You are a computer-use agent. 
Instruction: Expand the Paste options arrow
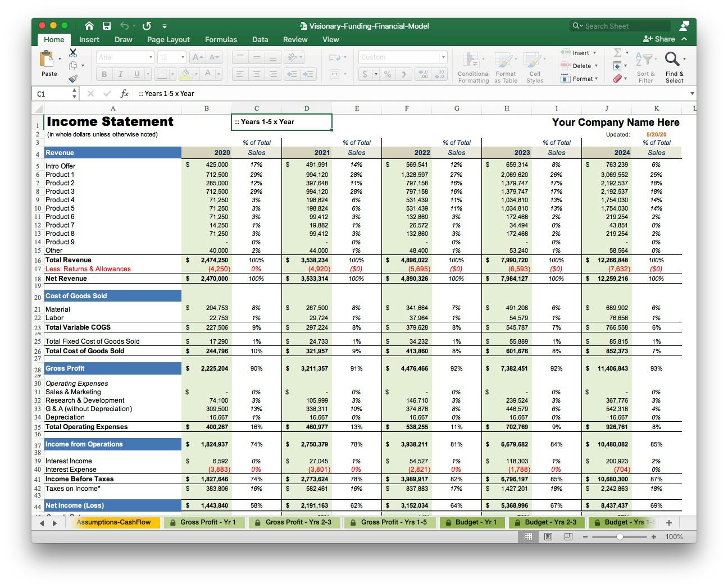click(x=60, y=58)
